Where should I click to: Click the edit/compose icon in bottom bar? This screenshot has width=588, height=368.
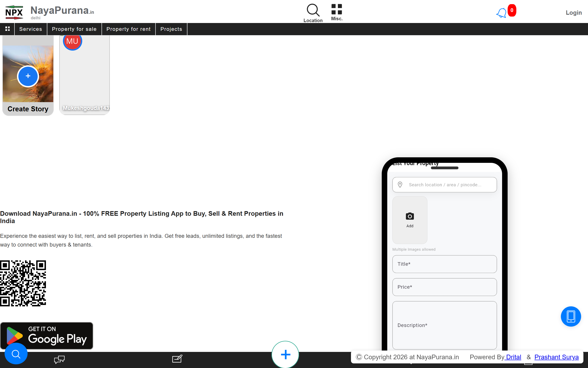(x=177, y=359)
